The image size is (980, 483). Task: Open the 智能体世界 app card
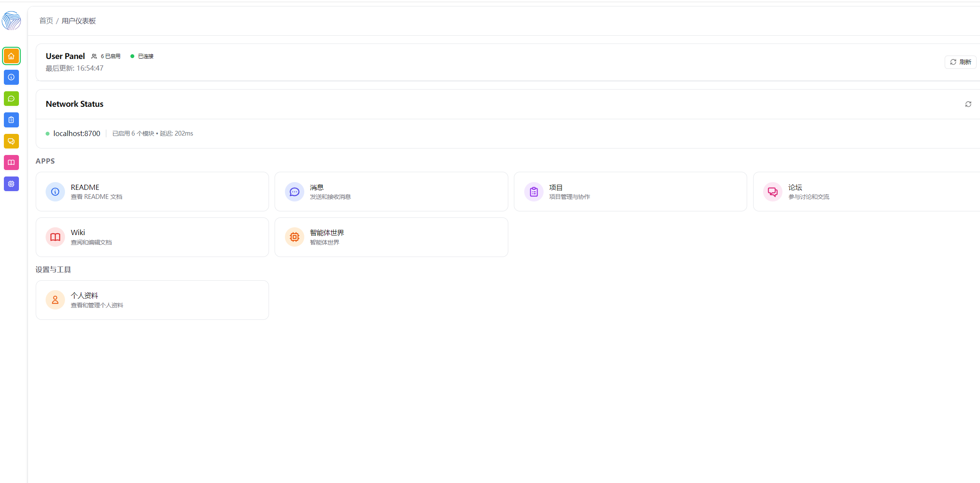tap(391, 237)
